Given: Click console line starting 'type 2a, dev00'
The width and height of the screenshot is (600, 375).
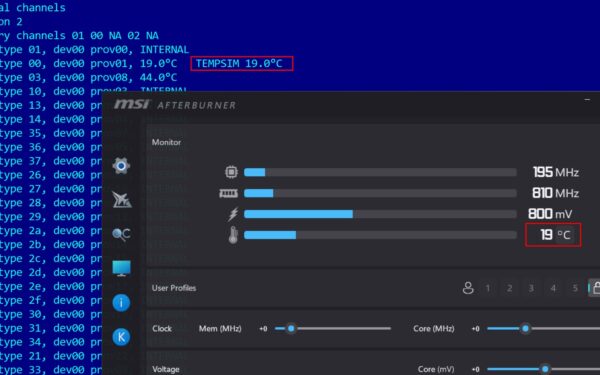Looking at the screenshot, I should pyautogui.click(x=51, y=231).
